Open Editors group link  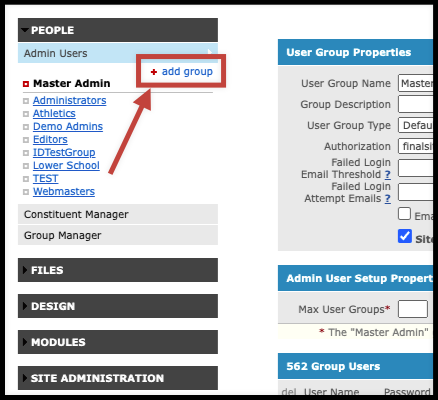click(50, 139)
